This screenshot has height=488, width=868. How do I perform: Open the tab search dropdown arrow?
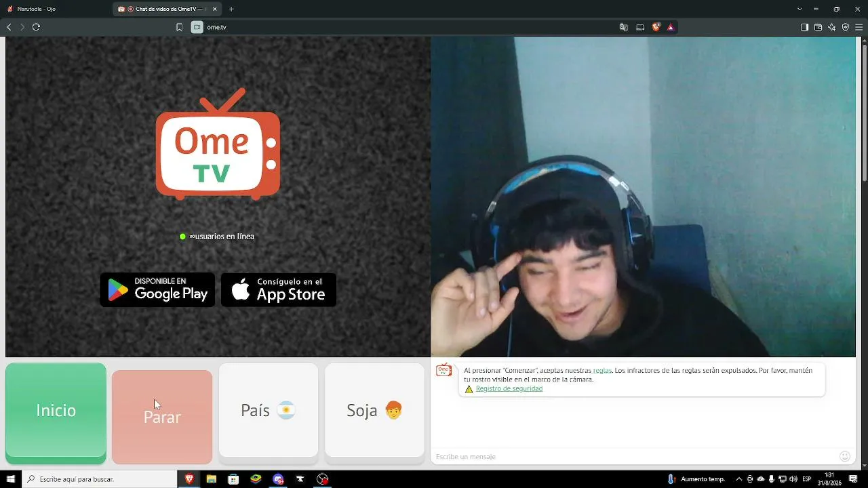coord(800,9)
